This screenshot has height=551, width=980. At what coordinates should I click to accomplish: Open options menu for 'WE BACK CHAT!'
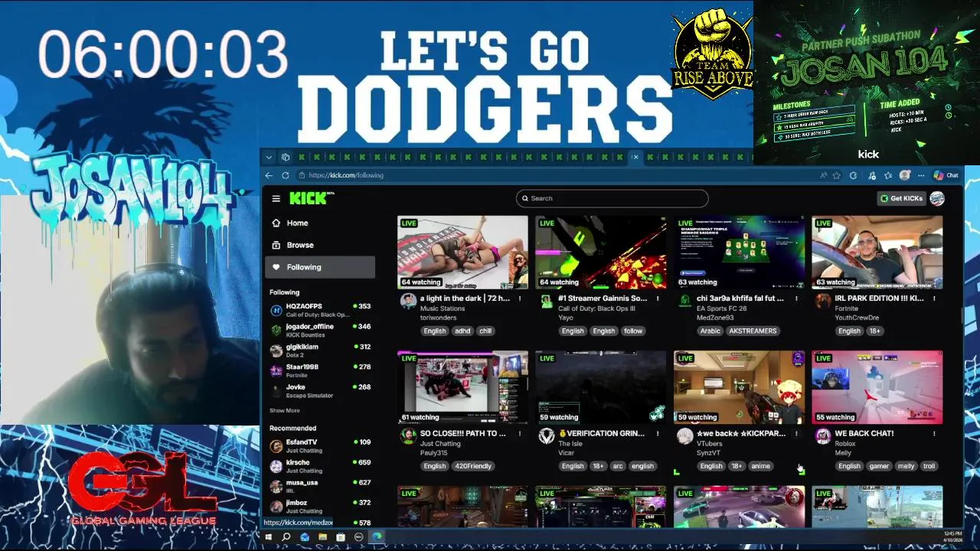click(934, 433)
